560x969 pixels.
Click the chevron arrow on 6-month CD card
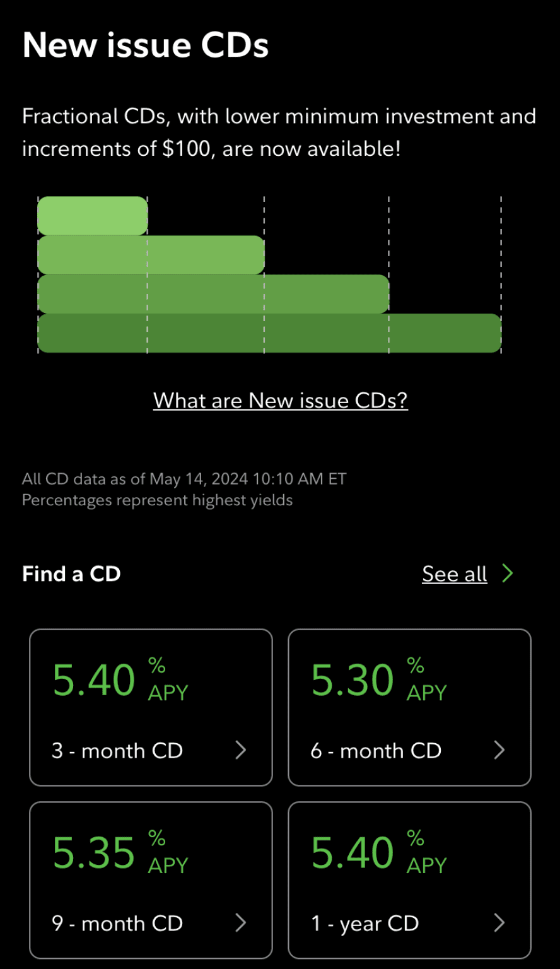[499, 750]
